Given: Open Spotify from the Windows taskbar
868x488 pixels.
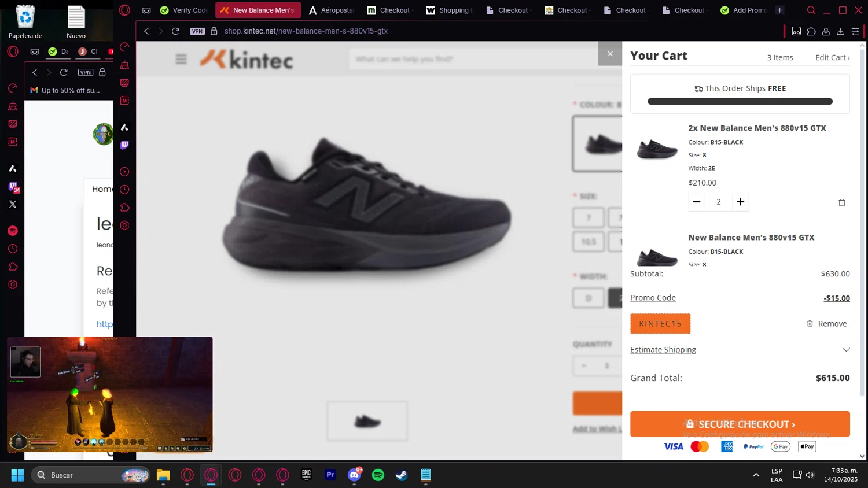Looking at the screenshot, I should [378, 475].
